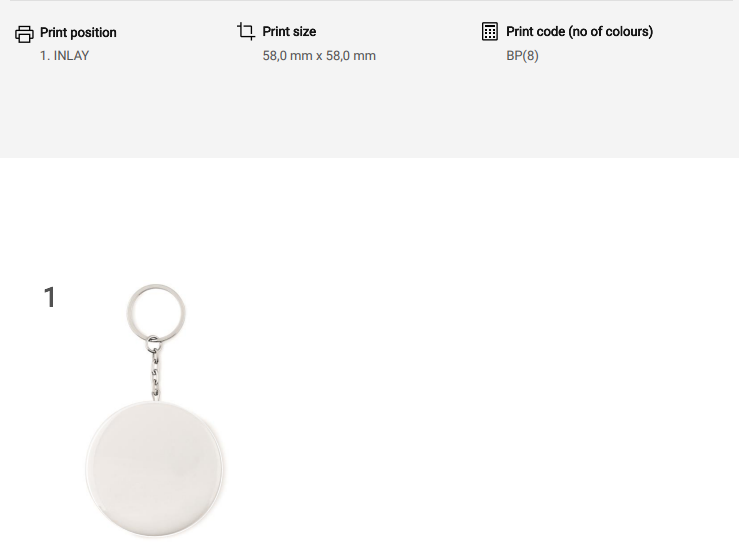Image resolution: width=739 pixels, height=548 pixels.
Task: Click the BP(8) print code value
Action: click(522, 56)
